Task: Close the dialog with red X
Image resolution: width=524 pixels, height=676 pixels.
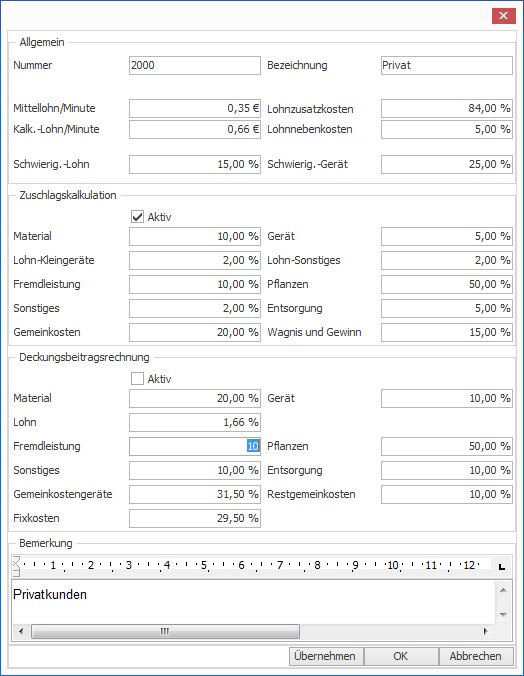Action: 503,16
